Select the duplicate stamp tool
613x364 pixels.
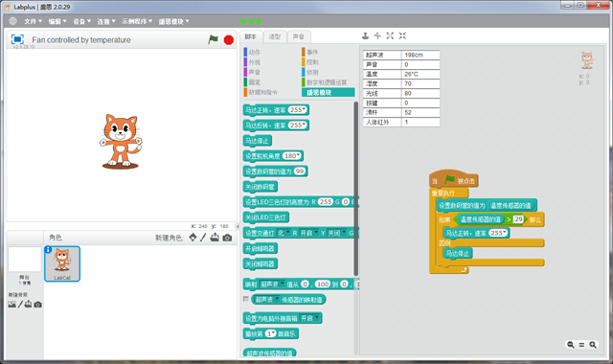point(365,36)
